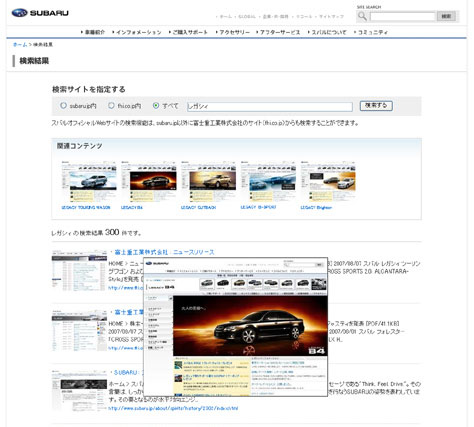Click the ホーム breadcrumb link
474x427 pixels.
point(20,45)
